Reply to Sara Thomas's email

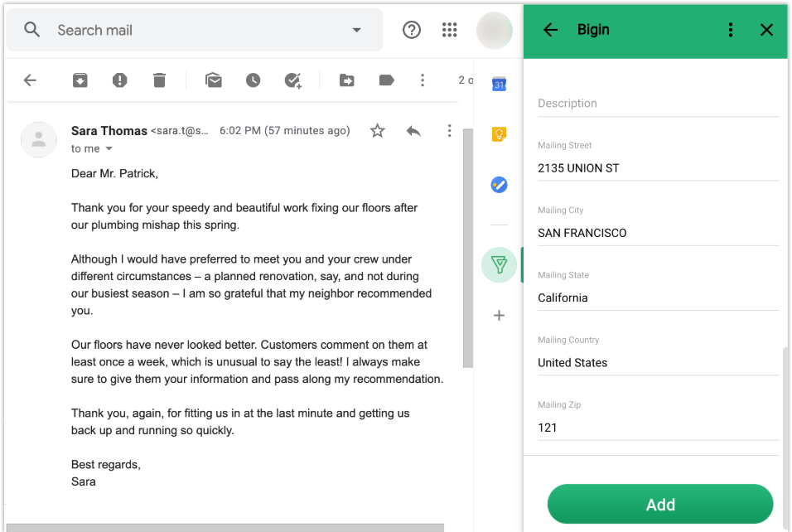(413, 131)
